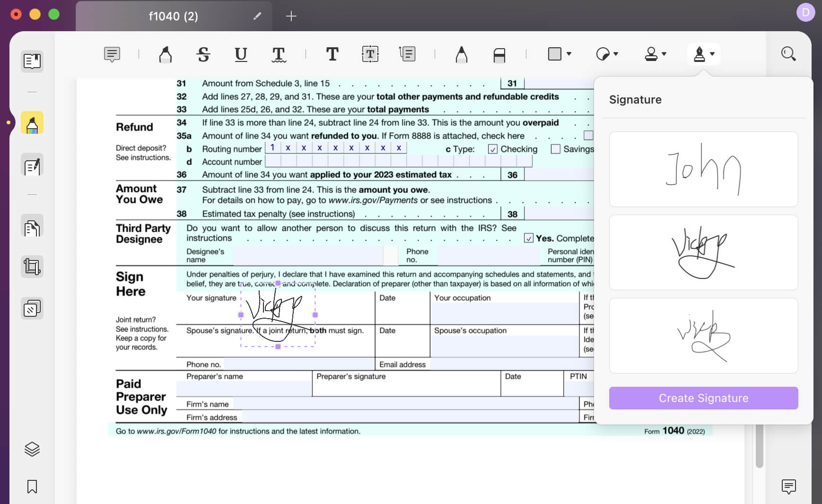Choose the John signature thumbnail
Image resolution: width=822 pixels, height=504 pixels.
(704, 169)
